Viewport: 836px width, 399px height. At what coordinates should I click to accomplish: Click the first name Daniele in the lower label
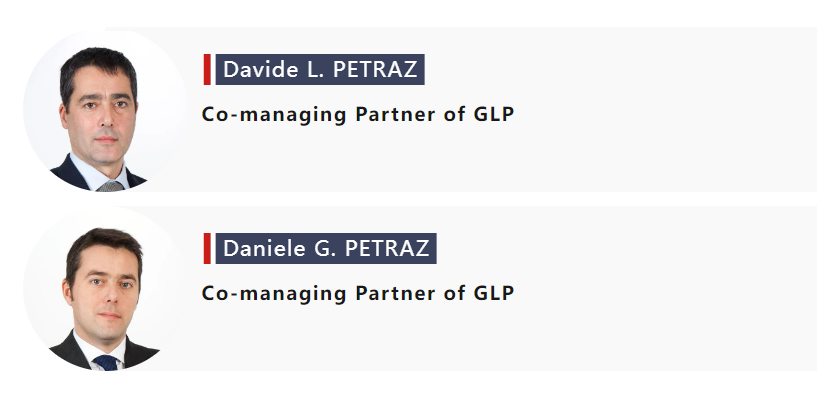tap(264, 249)
